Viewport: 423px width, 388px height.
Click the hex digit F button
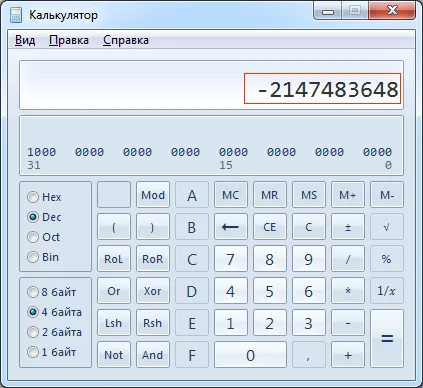[192, 355]
